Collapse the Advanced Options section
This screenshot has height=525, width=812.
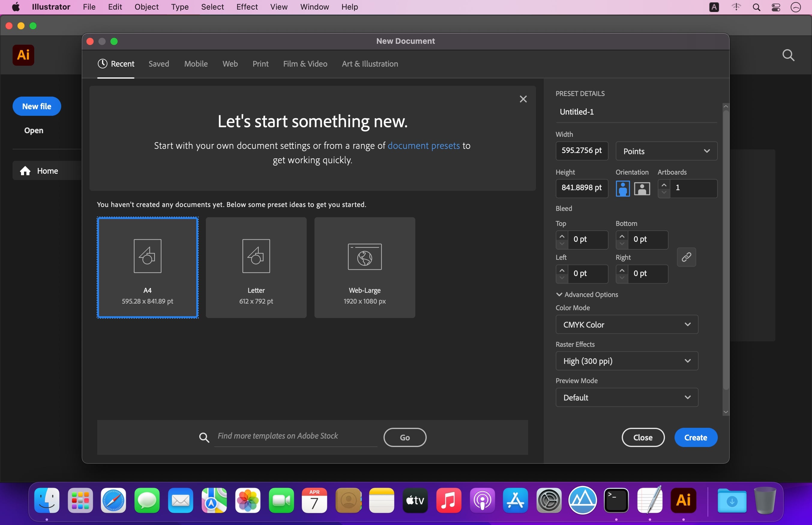[559, 294]
